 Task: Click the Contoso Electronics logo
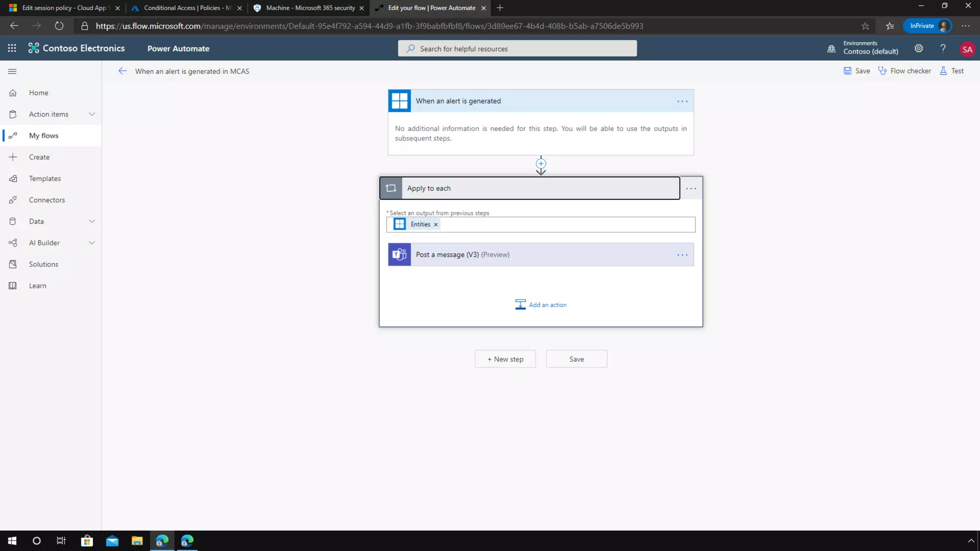[77, 48]
